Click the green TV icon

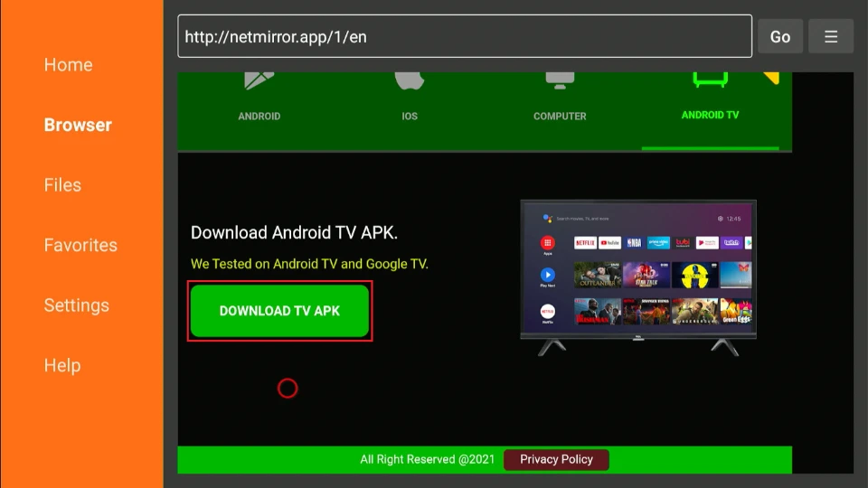tap(711, 80)
